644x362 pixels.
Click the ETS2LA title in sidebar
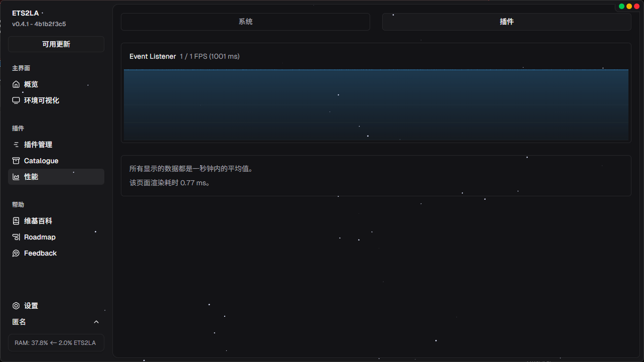[x=25, y=13]
